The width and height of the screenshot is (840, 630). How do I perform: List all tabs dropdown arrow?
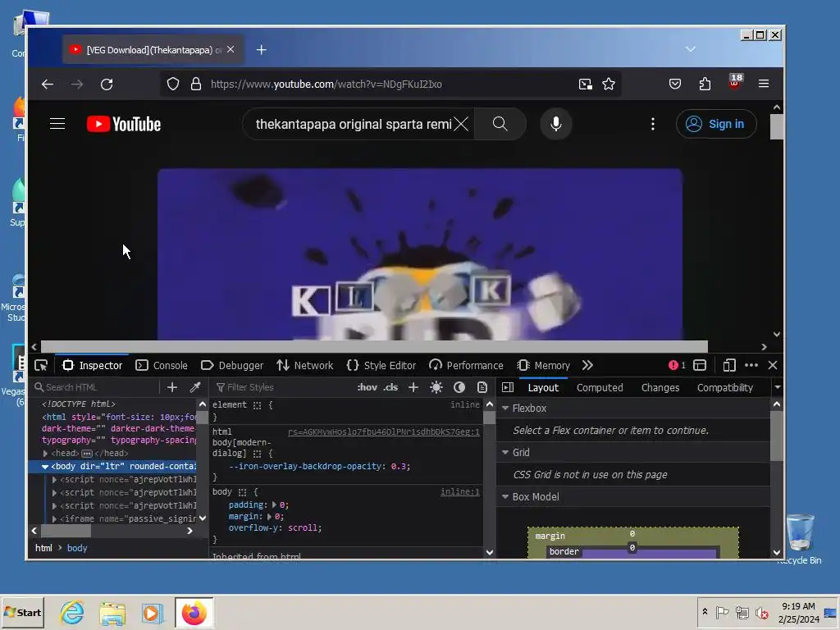click(691, 49)
